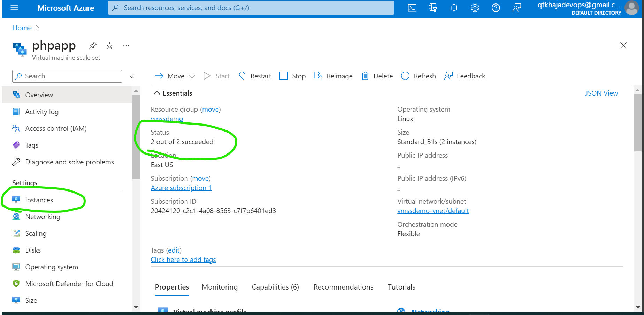This screenshot has width=644, height=315.
Task: Pin phpapp to the dashboard
Action: click(93, 46)
